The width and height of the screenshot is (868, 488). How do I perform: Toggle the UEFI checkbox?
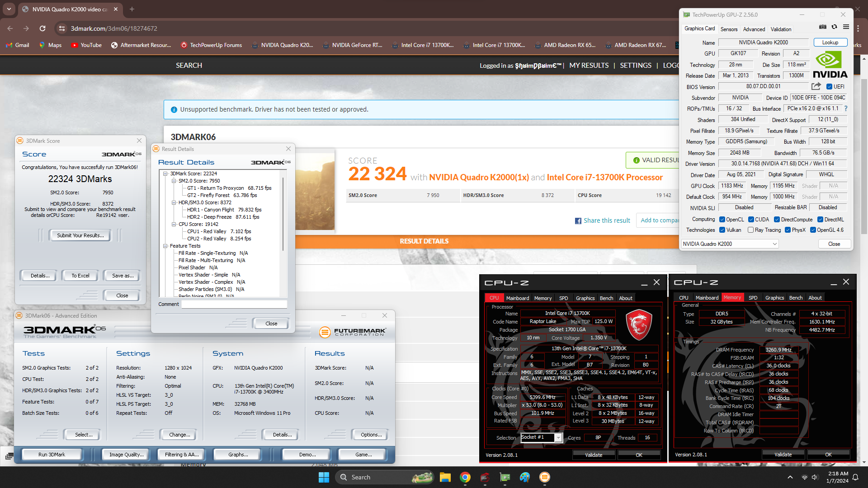[x=829, y=87]
